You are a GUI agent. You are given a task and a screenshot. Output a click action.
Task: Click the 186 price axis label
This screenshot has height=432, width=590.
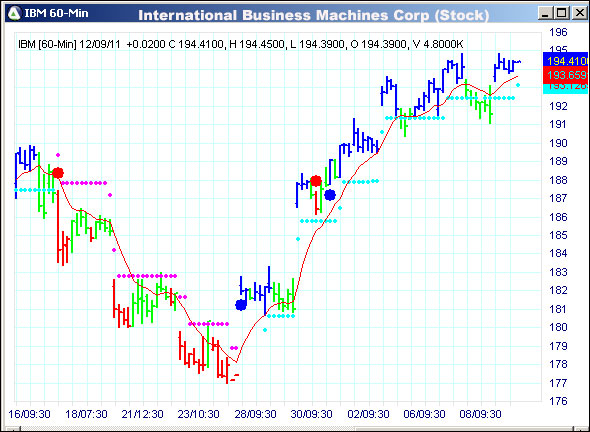[558, 217]
